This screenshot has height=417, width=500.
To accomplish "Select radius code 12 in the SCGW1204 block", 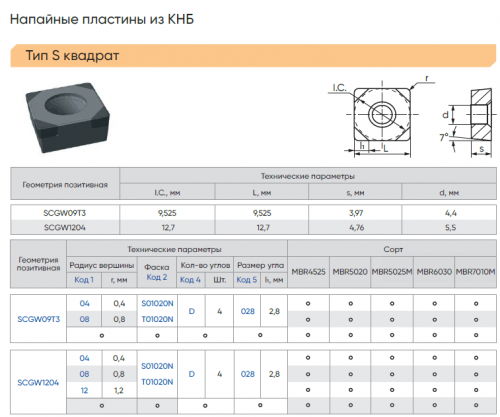I will [84, 390].
